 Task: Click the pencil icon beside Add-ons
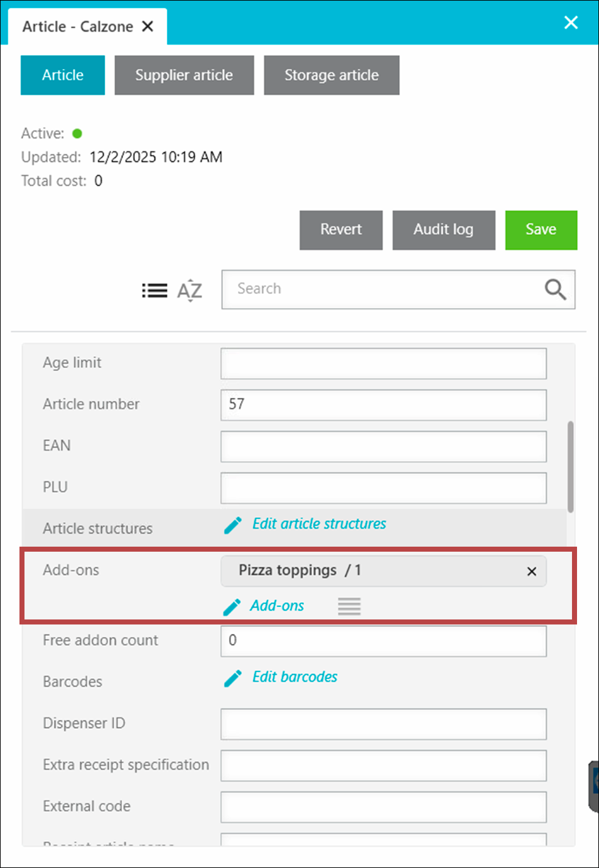(x=232, y=607)
